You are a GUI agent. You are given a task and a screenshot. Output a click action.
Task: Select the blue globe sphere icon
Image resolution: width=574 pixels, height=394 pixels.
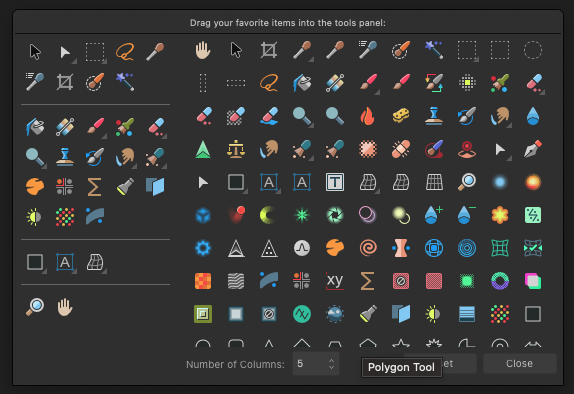tap(335, 314)
